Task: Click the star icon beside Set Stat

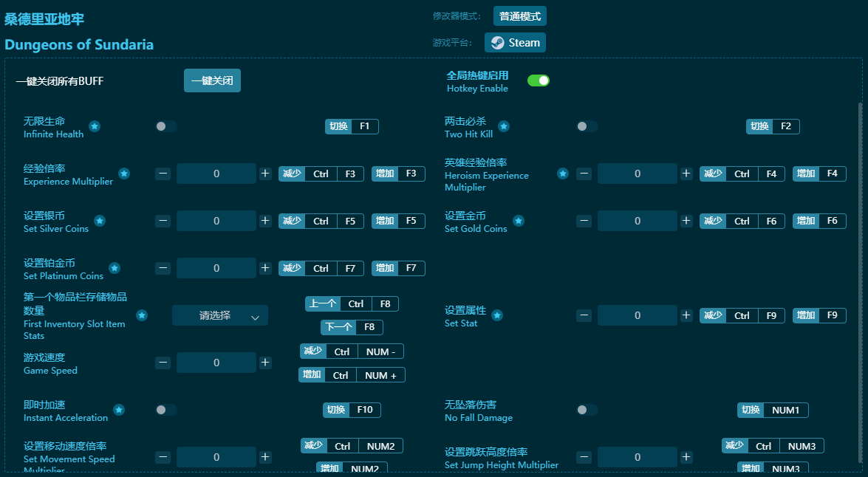Action: pos(497,315)
